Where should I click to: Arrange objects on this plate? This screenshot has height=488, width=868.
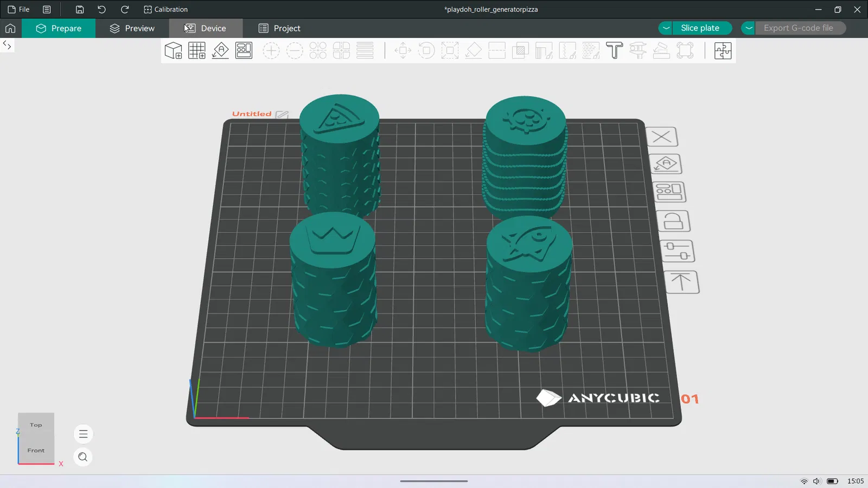(669, 191)
